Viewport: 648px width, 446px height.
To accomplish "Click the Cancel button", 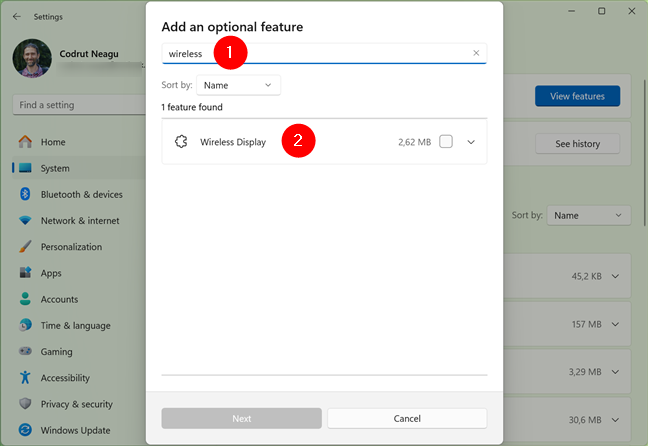I will click(407, 418).
